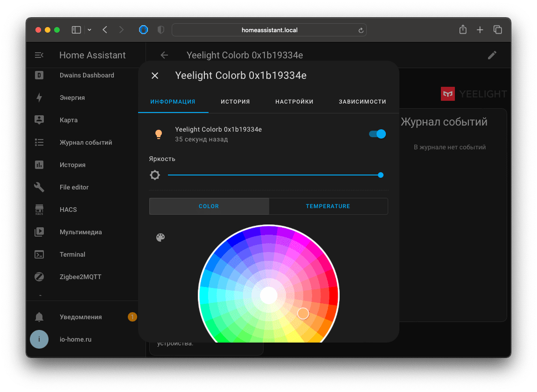The width and height of the screenshot is (537, 392).
Task: Open the File editor wrench icon
Action: point(39,187)
